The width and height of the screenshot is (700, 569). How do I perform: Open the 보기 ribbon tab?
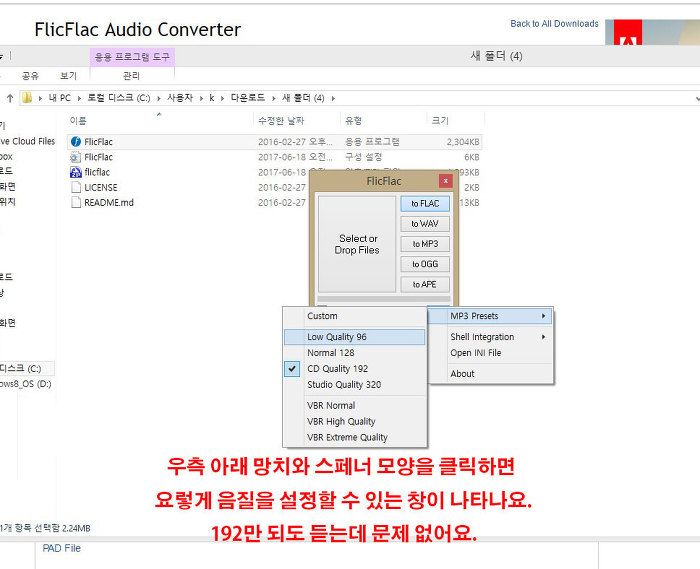[x=68, y=76]
